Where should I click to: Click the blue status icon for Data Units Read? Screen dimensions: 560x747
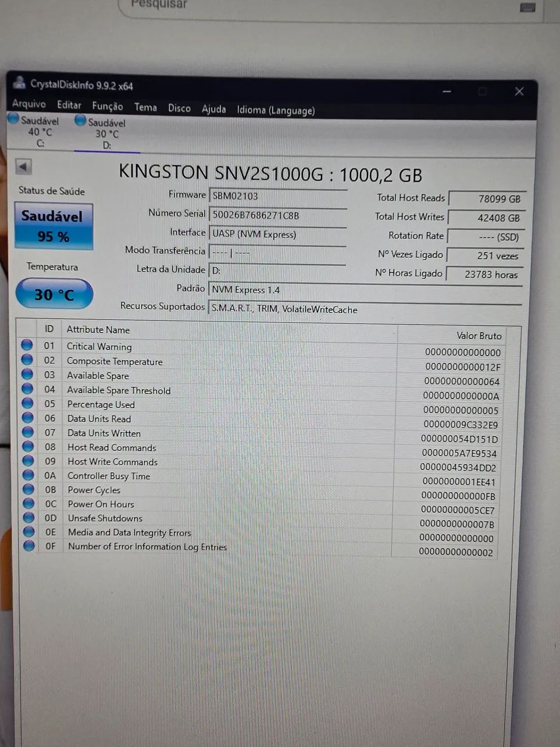(28, 417)
